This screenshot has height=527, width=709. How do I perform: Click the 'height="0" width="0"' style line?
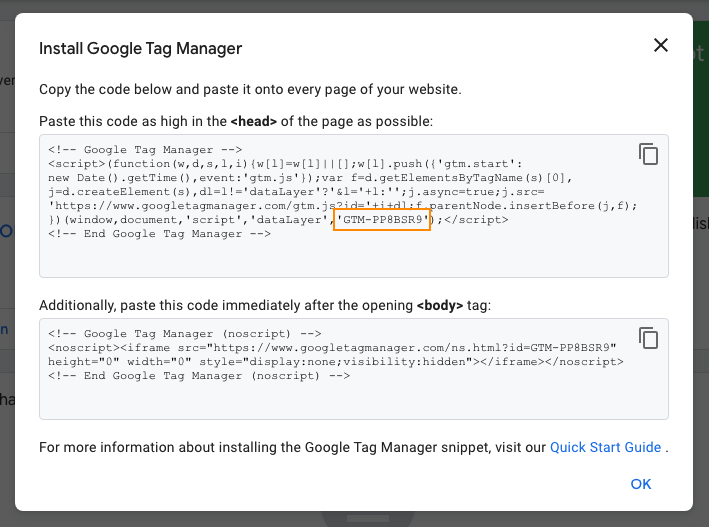pos(336,362)
